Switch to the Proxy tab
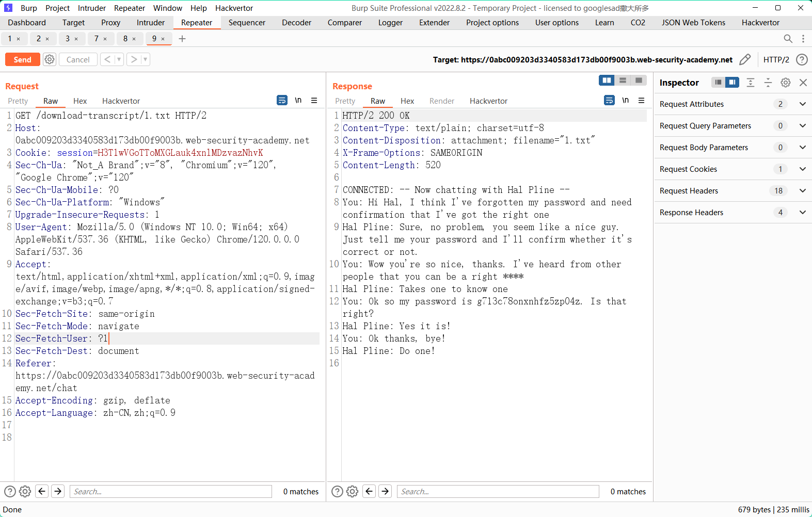 (x=110, y=23)
